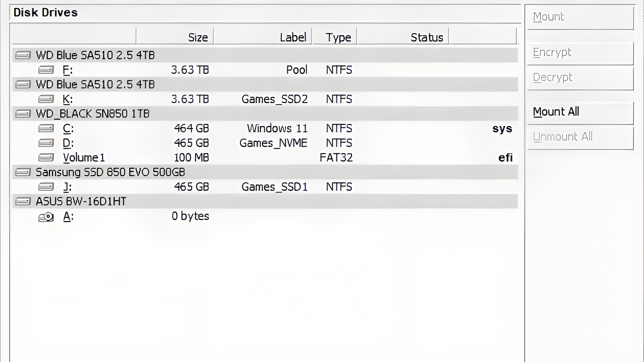644x362 pixels.
Task: Click the optical disc icon next to A:
Action: 46,217
